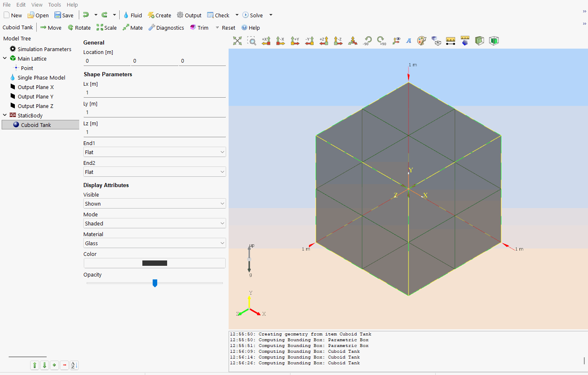This screenshot has height=375, width=588.
Task: Expand the End1 dropdown
Action: [154, 152]
